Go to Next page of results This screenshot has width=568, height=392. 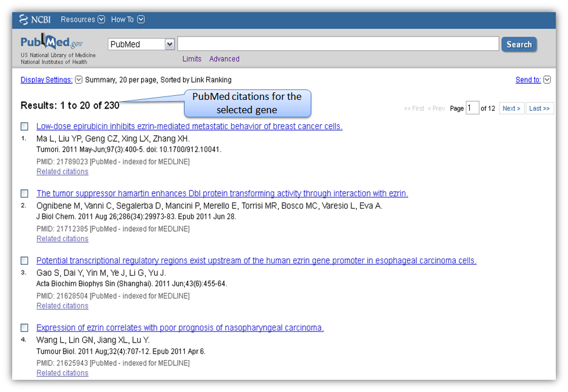511,109
